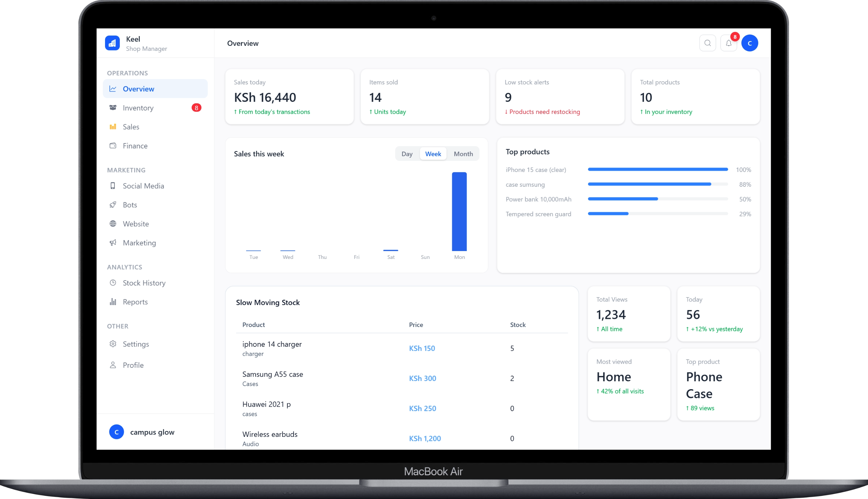Select the Samsung A55 case row
This screenshot has width=868, height=499.
402,378
